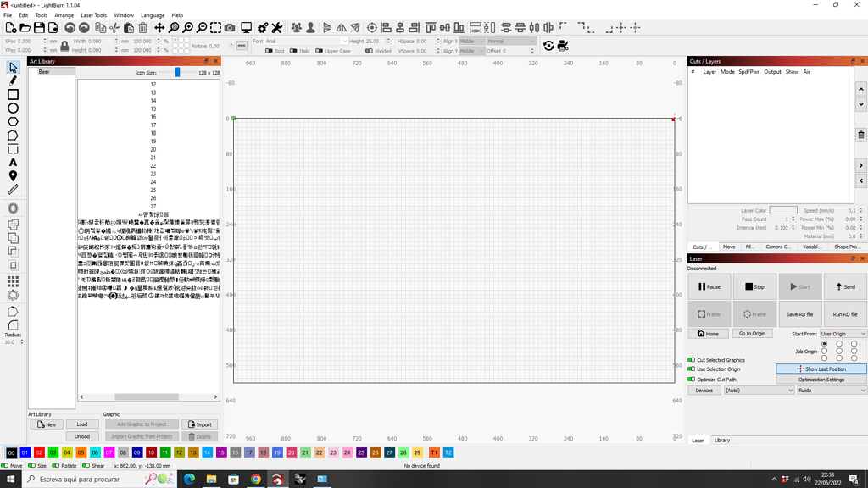The image size is (868, 488).
Task: Open the Language menu
Action: pyautogui.click(x=153, y=15)
